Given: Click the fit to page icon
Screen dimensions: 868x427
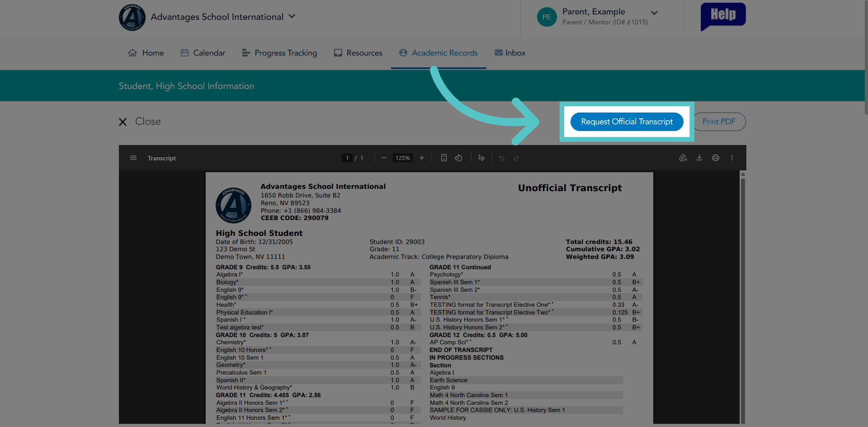Looking at the screenshot, I should click(444, 158).
